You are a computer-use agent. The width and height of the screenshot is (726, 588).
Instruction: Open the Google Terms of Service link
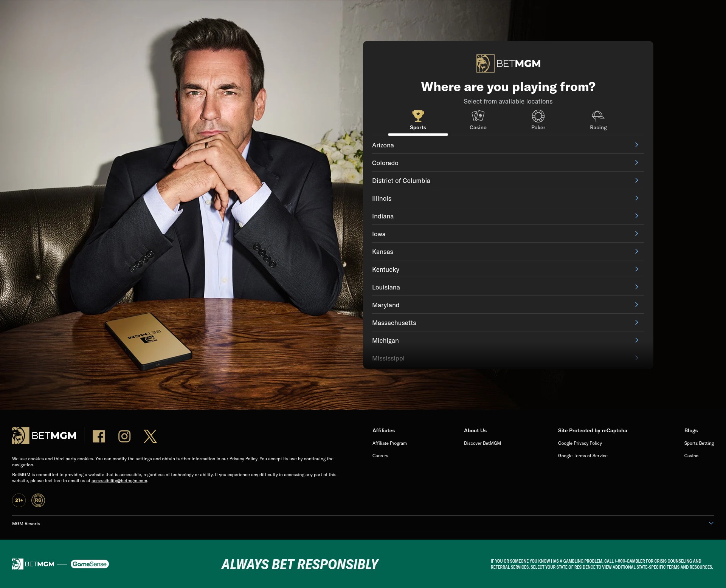(583, 456)
